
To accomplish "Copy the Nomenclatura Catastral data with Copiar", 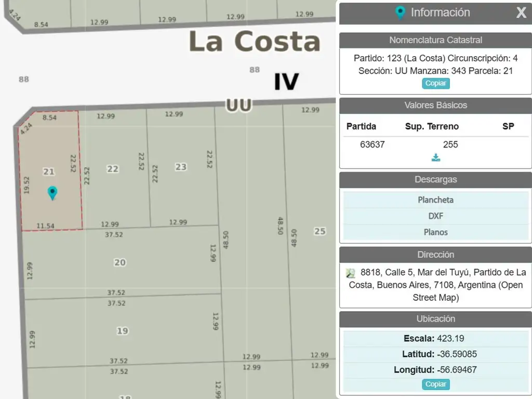I will pos(435,83).
